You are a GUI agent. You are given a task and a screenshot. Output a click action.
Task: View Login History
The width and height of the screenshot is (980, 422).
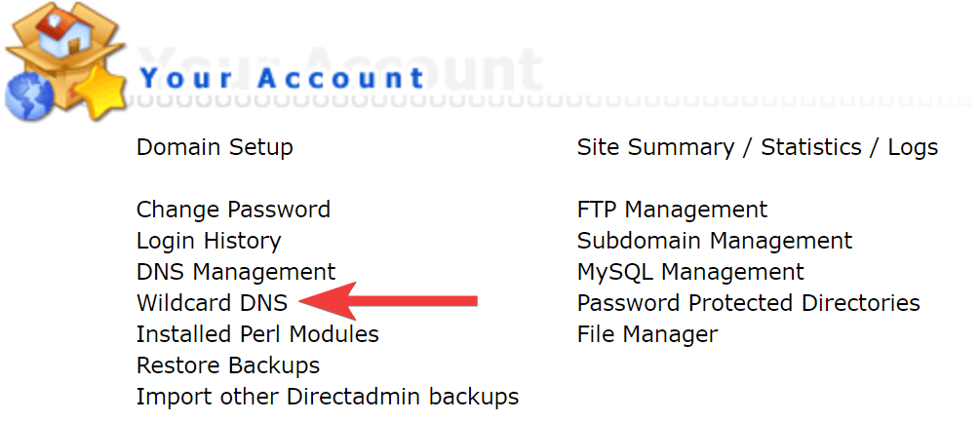209,241
